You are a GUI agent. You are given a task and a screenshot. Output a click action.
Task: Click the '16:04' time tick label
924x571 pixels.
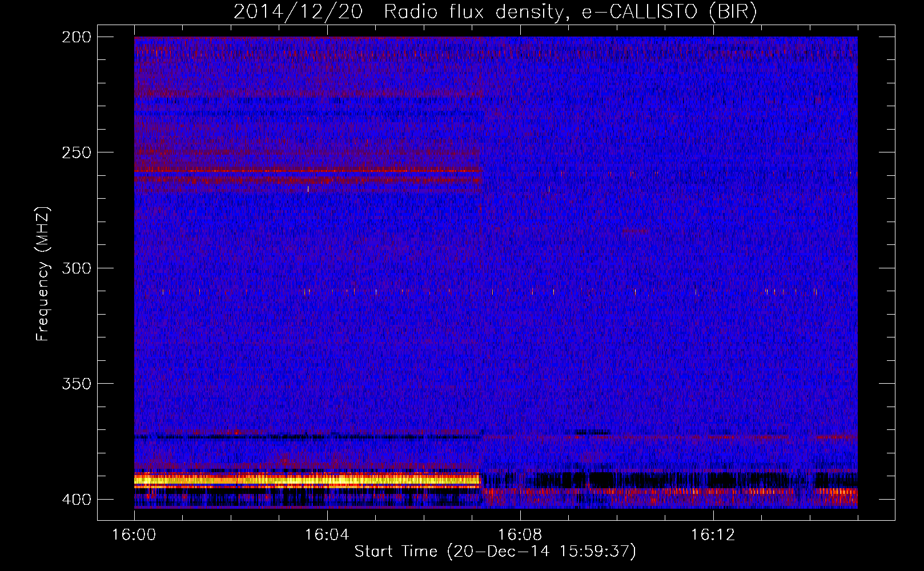tap(327, 535)
